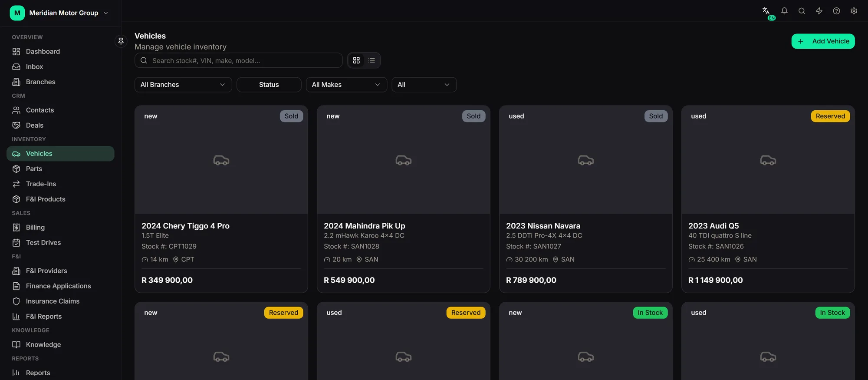The height and width of the screenshot is (380, 868).
Task: Switch to list view layout
Action: 372,60
